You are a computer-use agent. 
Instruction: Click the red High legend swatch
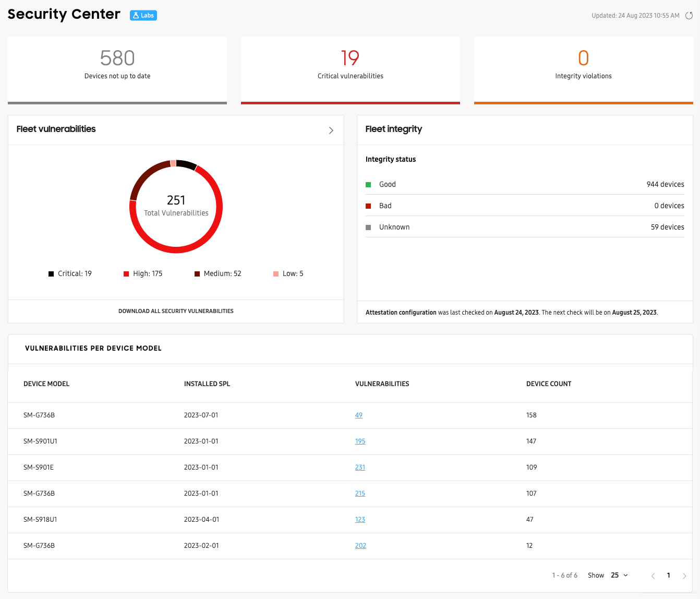[x=126, y=274]
